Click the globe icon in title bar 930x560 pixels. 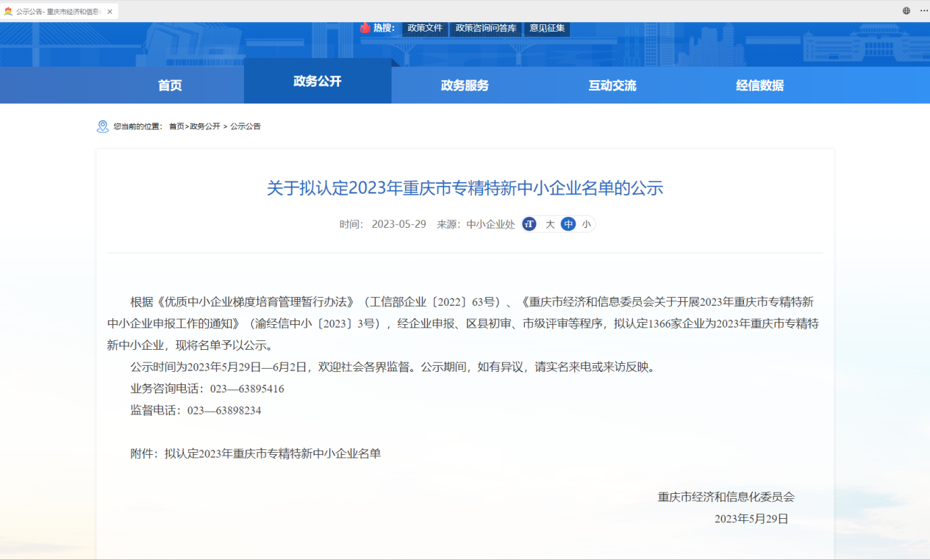[x=906, y=11]
